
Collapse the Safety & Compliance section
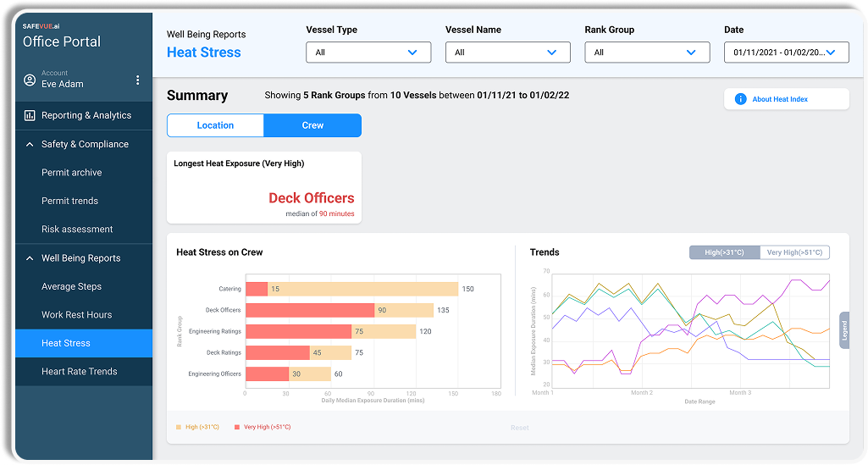[x=30, y=144]
